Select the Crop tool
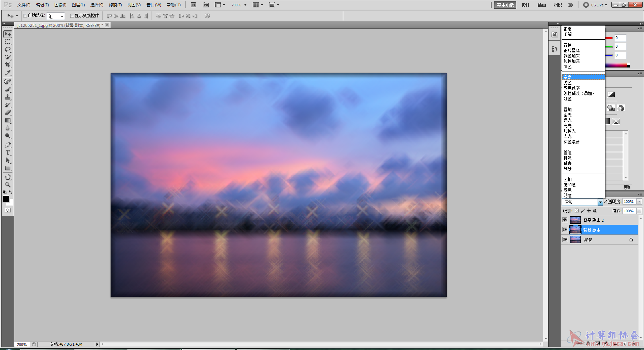The height and width of the screenshot is (350, 644). (8, 65)
